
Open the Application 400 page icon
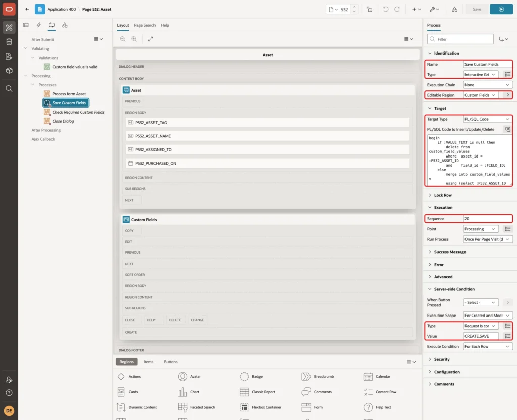(40, 9)
